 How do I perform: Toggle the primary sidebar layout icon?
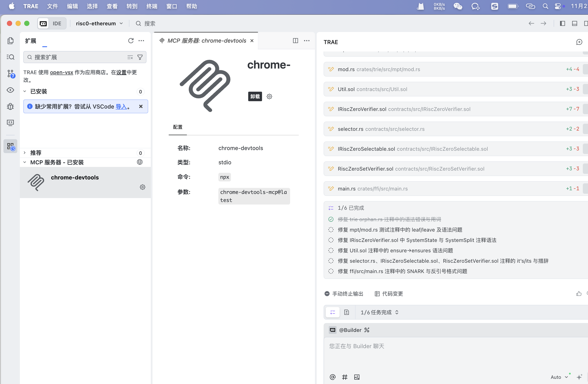562,24
